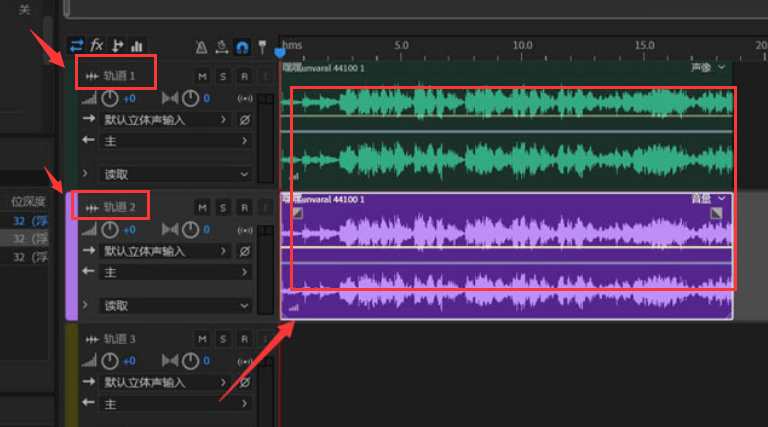Mute 轨道 3 with M button
Screen dimensions: 768x427
coord(202,339)
